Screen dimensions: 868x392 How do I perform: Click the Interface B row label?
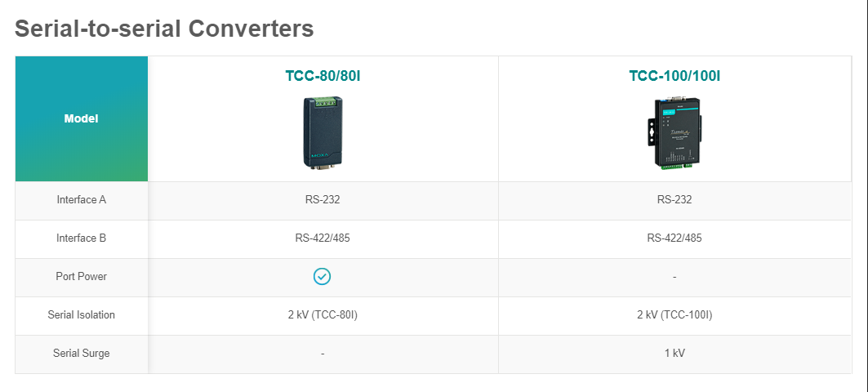[x=82, y=238]
